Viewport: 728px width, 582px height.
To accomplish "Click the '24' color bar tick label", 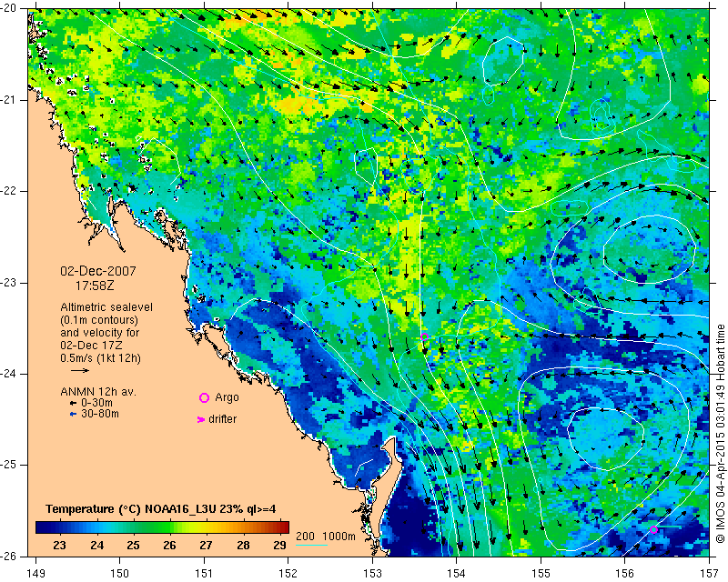I will point(96,546).
